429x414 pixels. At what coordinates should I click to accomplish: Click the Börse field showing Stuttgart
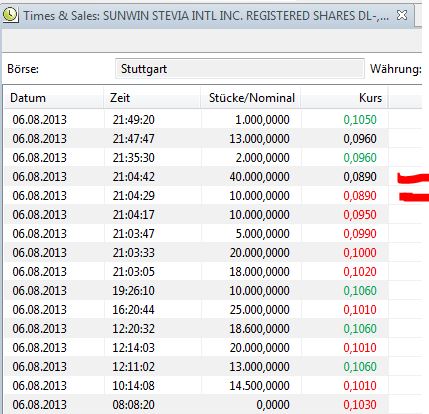239,69
